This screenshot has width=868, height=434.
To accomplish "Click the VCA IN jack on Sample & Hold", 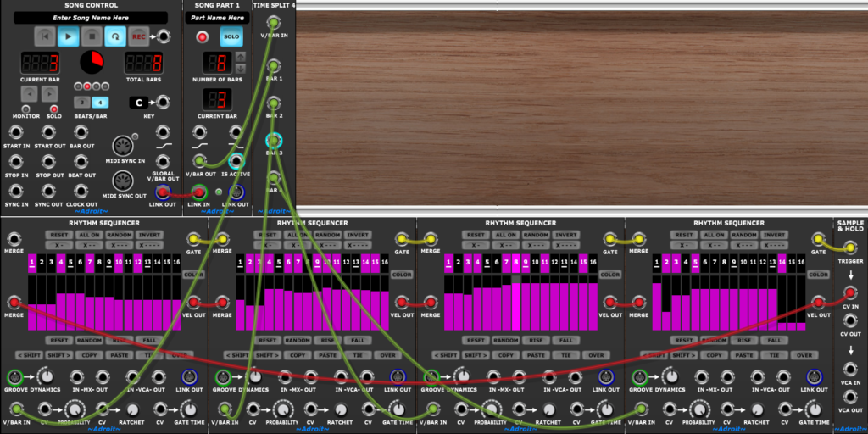I will point(849,369).
